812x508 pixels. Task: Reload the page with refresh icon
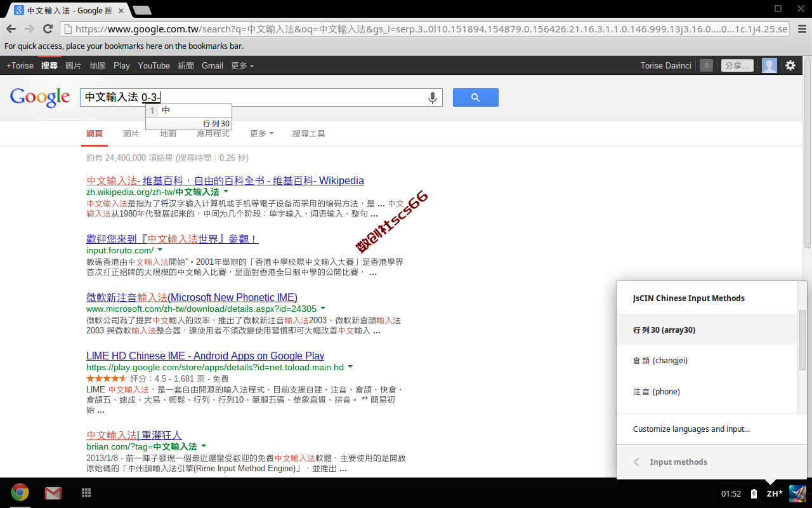(x=48, y=29)
